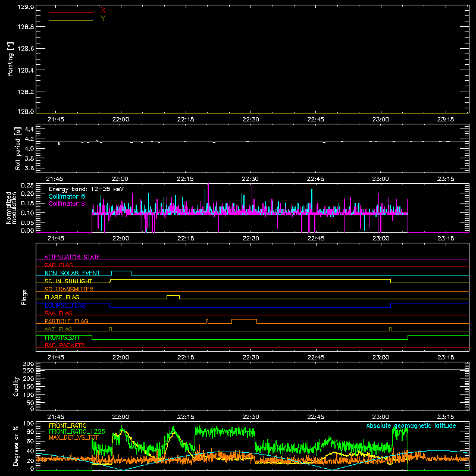The width and height of the screenshot is (476, 476).
Task: Click the FLARE_FLAG label
Action: pyautogui.click(x=62, y=297)
